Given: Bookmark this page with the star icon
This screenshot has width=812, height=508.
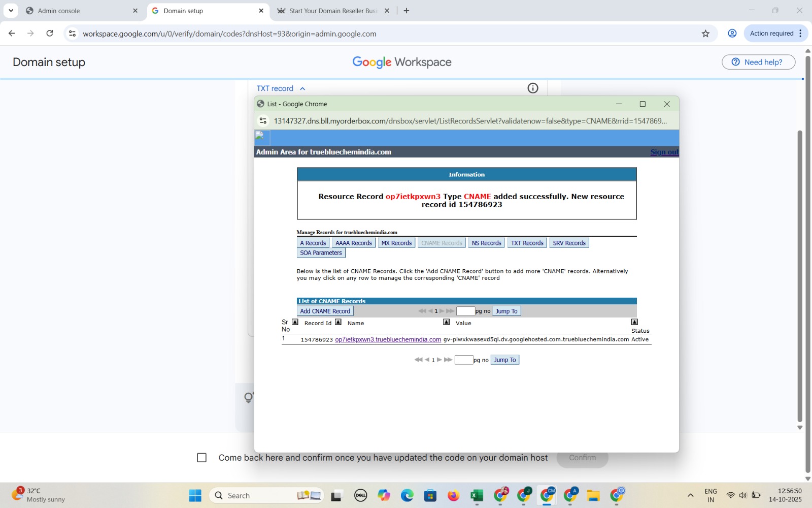Looking at the screenshot, I should pyautogui.click(x=705, y=34).
